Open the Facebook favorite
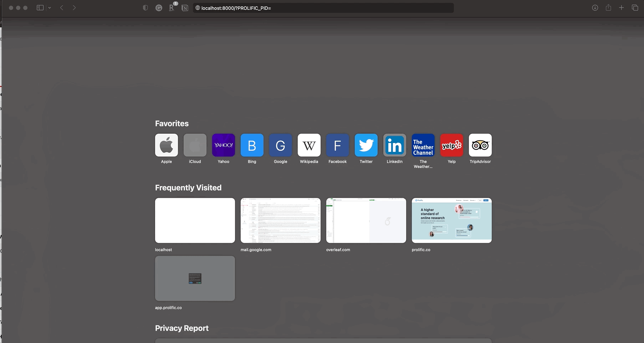Image resolution: width=644 pixels, height=343 pixels. click(338, 145)
